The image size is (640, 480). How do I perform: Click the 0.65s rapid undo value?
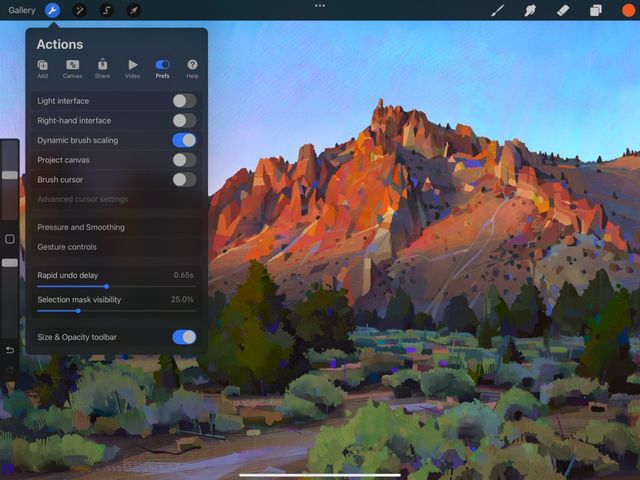(183, 275)
